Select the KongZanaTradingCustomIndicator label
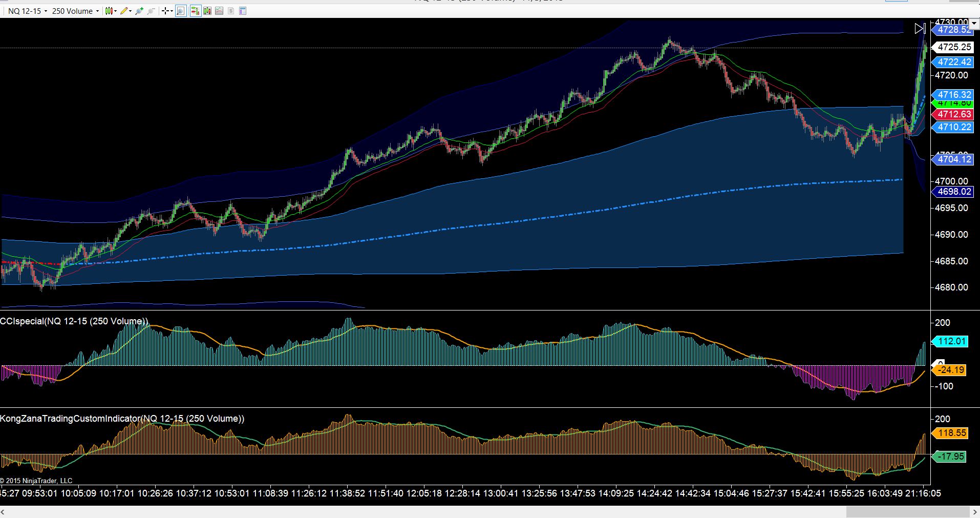This screenshot has width=980, height=518. [122, 419]
